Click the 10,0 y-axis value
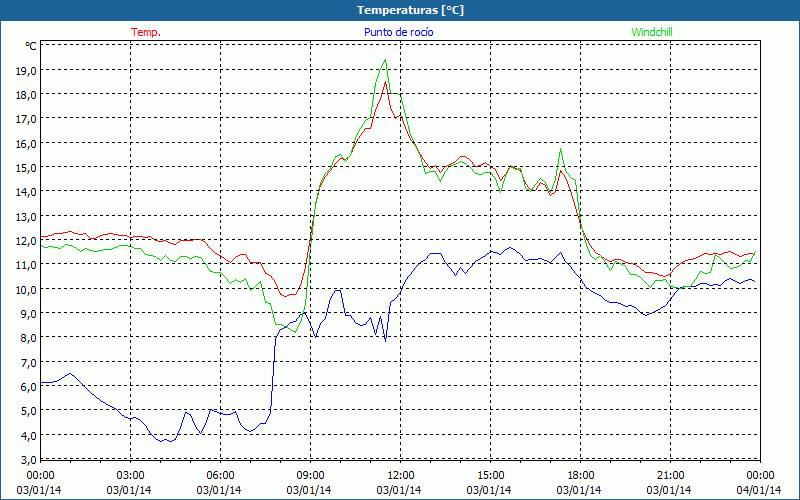Screen dimensions: 800x500 pos(26,289)
